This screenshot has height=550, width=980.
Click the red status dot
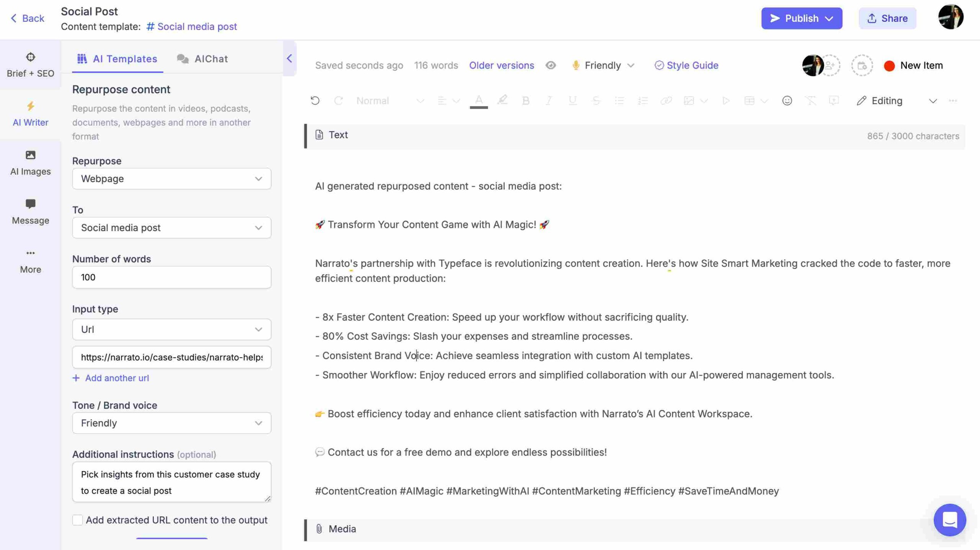pyautogui.click(x=889, y=65)
